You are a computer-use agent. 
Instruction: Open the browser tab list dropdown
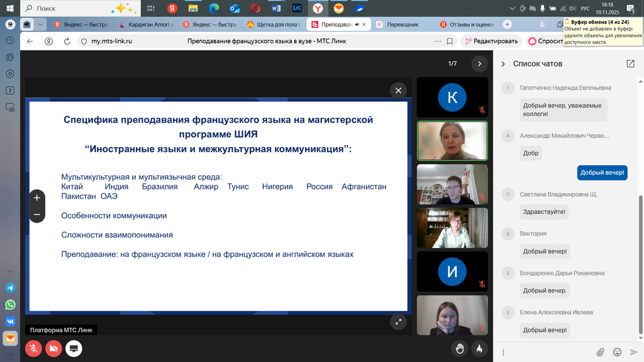(41, 25)
